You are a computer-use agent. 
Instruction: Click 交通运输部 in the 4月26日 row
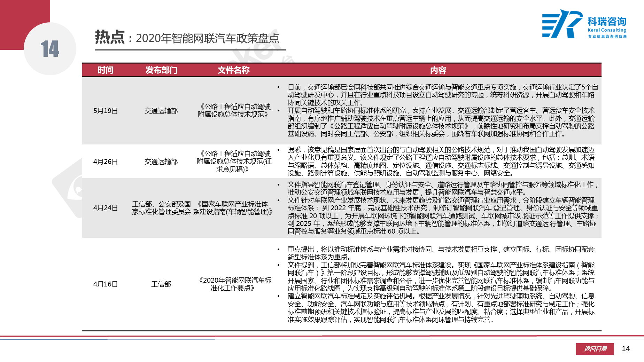[161, 162]
